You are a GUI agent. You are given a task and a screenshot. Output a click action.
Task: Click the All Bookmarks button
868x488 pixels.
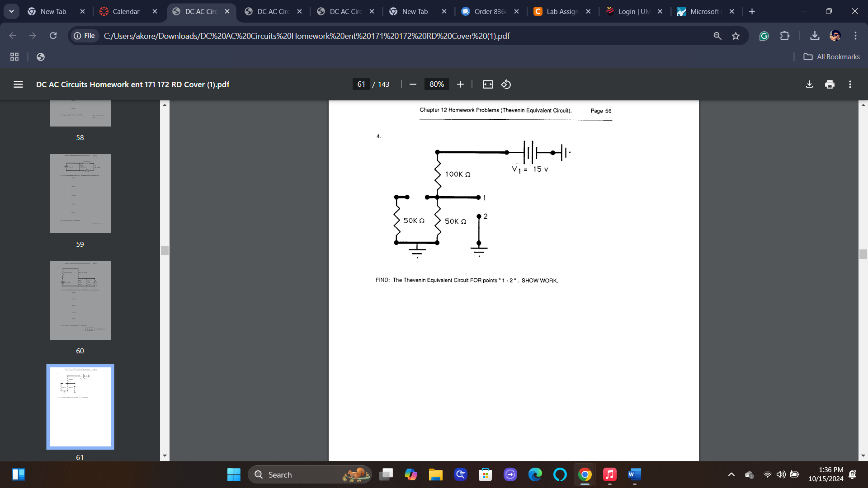pos(831,56)
